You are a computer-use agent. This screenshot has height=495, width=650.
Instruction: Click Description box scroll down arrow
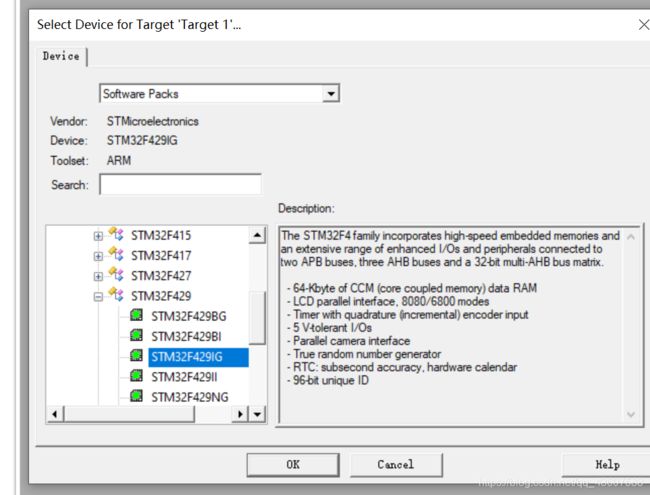[631, 414]
